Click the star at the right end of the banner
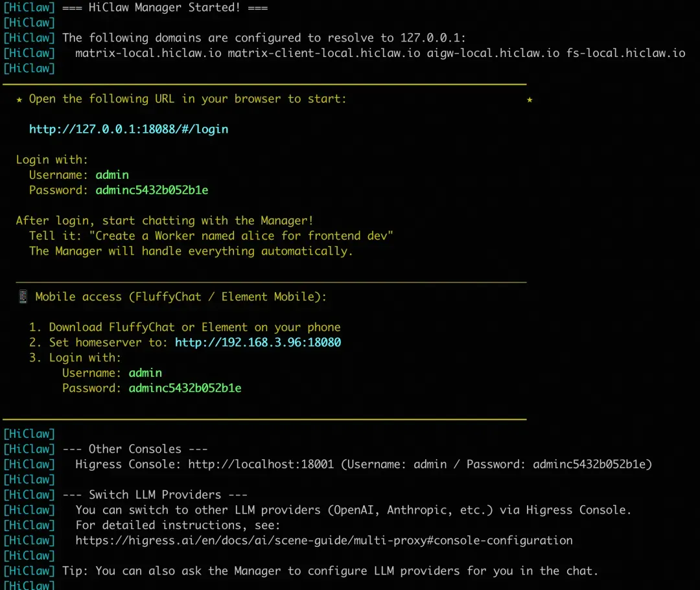700x590 pixels. (530, 100)
